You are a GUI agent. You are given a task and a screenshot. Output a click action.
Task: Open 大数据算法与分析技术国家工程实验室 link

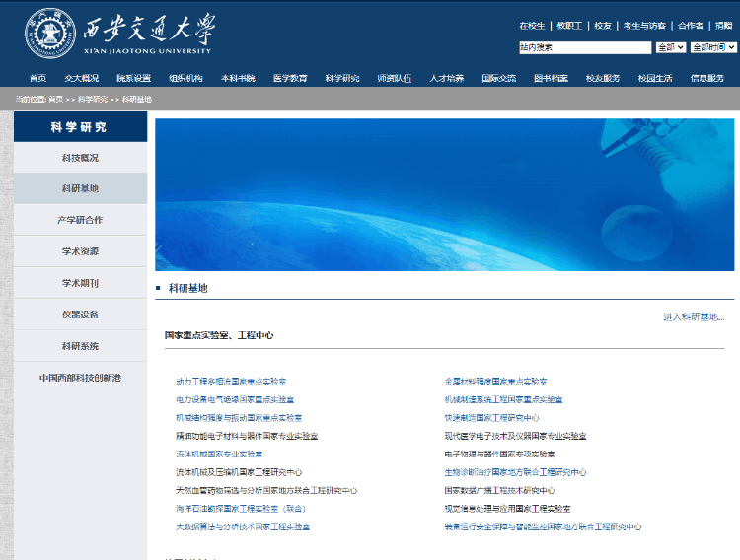pyautogui.click(x=243, y=527)
